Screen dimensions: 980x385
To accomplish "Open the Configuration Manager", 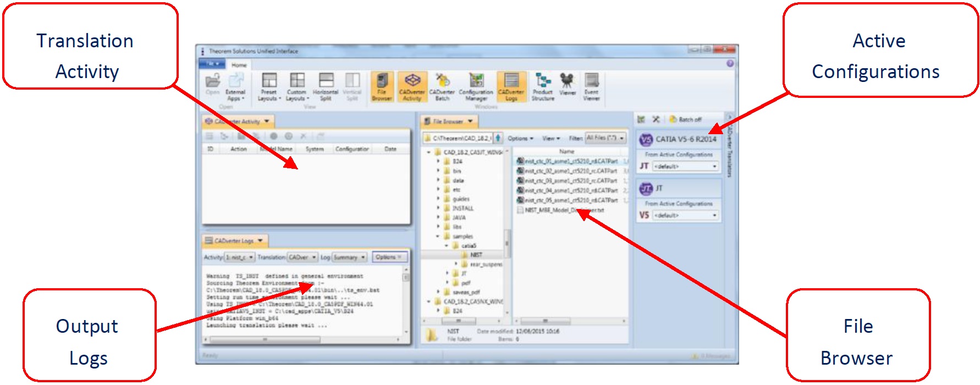I will pyautogui.click(x=476, y=87).
